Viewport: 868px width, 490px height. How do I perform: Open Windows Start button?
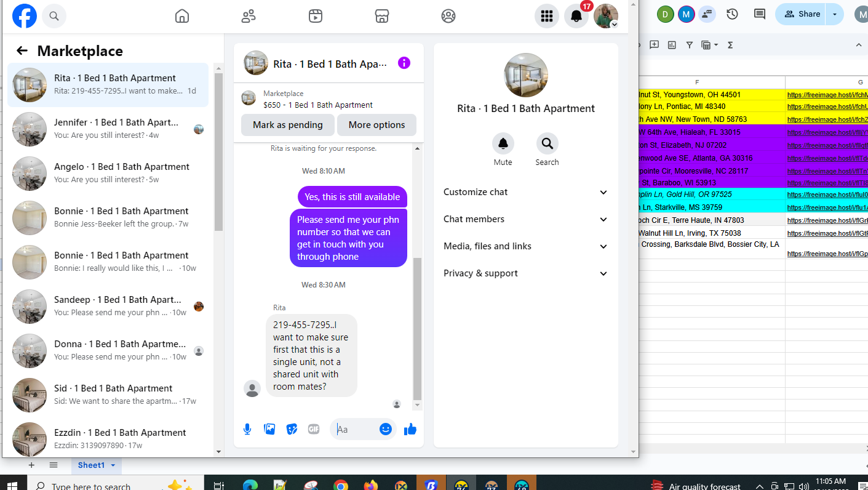[12, 485]
